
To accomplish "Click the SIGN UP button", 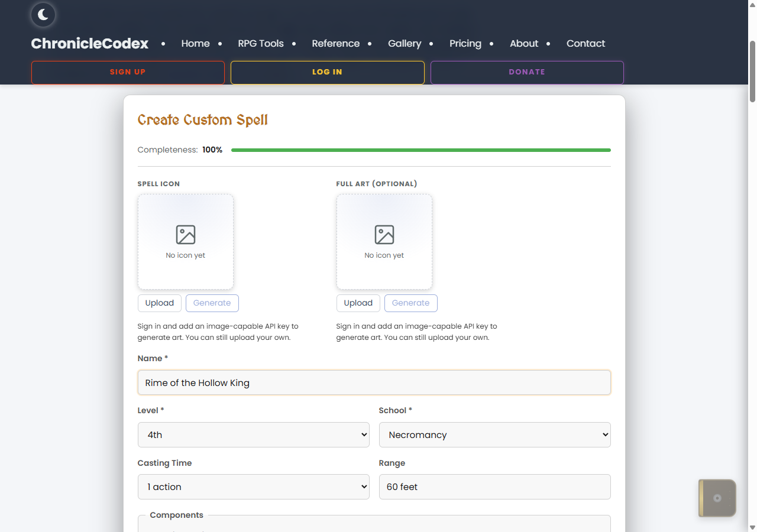I will [128, 72].
